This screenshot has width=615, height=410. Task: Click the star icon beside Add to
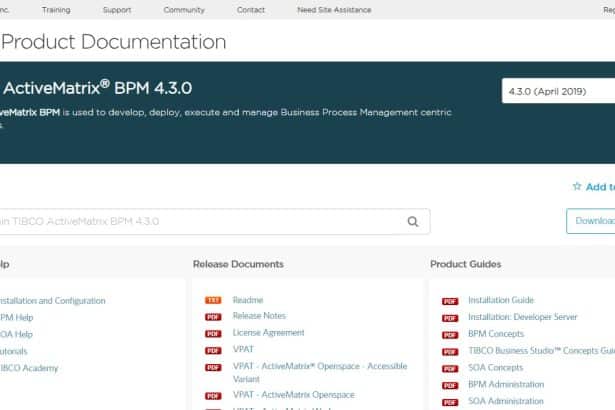tap(577, 186)
